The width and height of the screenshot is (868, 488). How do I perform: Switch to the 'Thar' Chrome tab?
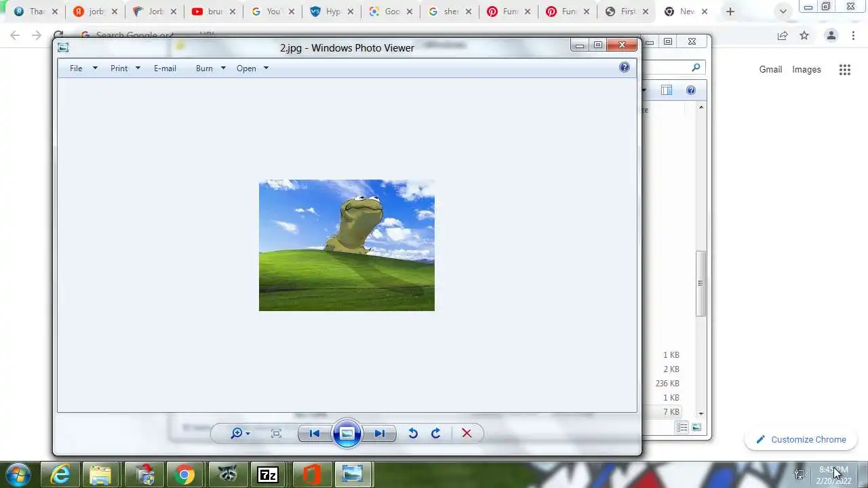[x=37, y=12]
